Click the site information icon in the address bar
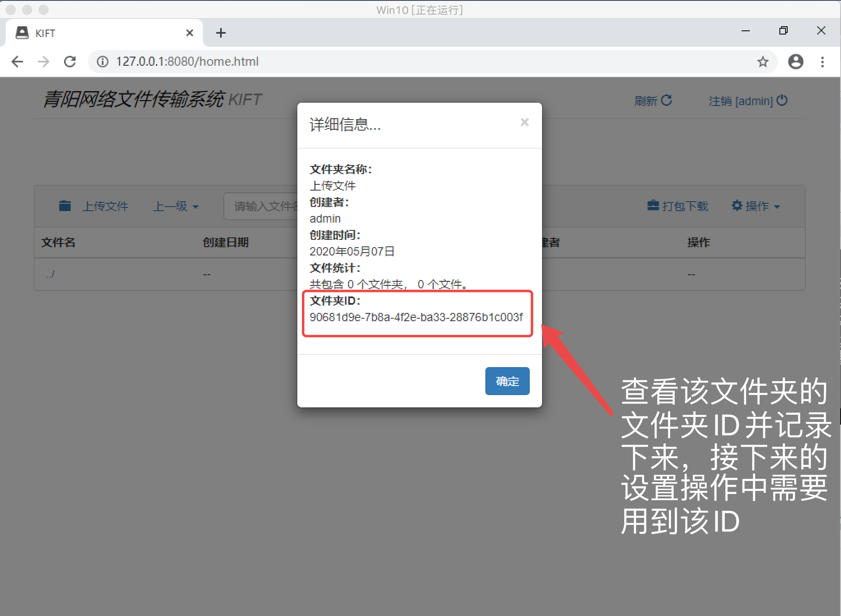 pos(102,62)
